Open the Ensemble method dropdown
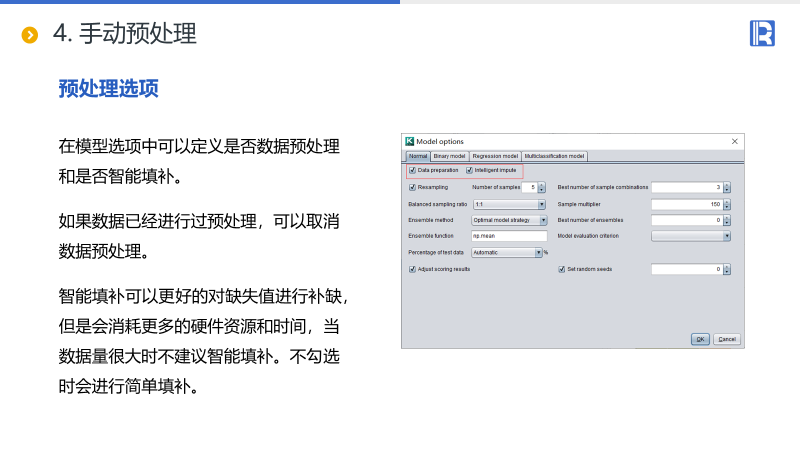Screen dimensions: 800x450 pyautogui.click(x=509, y=220)
